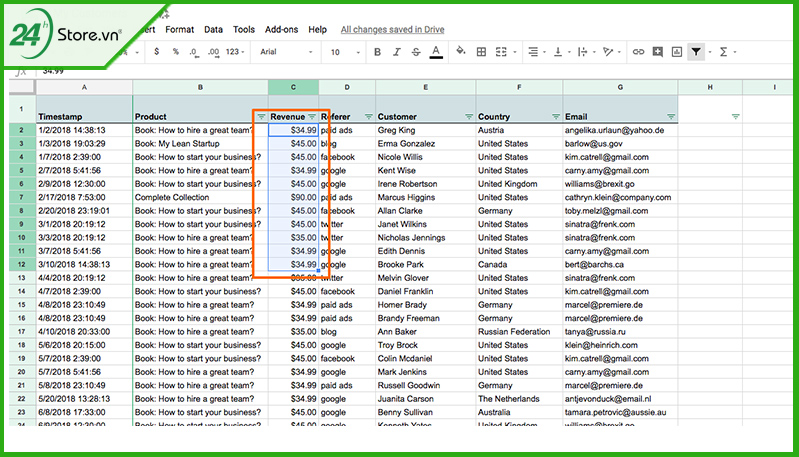Toggle strikethrough formatting

pyautogui.click(x=416, y=52)
